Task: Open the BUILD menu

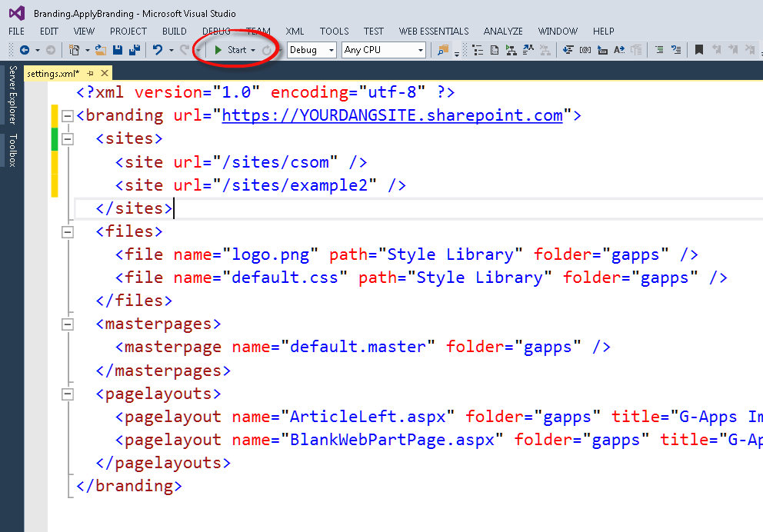Action: pyautogui.click(x=174, y=31)
